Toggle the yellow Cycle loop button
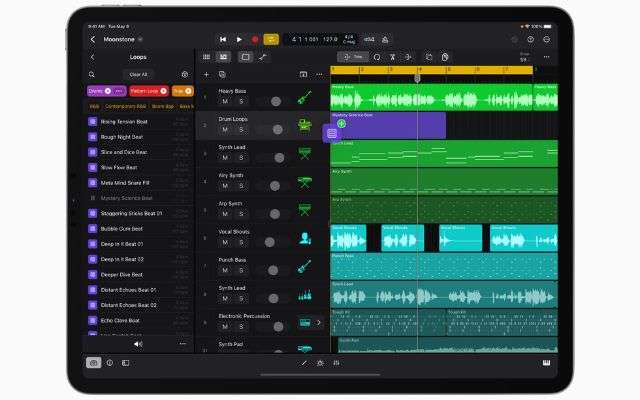This screenshot has width=640, height=400. tap(270, 40)
